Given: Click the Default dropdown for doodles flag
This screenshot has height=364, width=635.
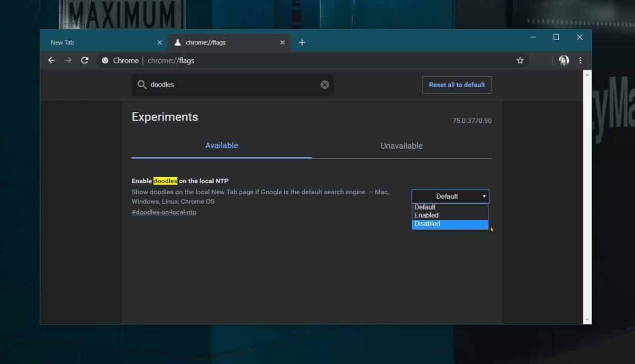Looking at the screenshot, I should 450,196.
